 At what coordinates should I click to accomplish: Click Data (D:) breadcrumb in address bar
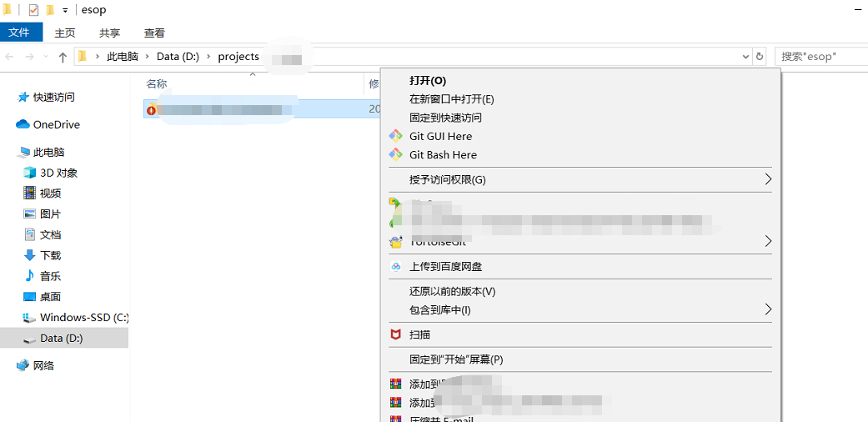[x=178, y=57]
